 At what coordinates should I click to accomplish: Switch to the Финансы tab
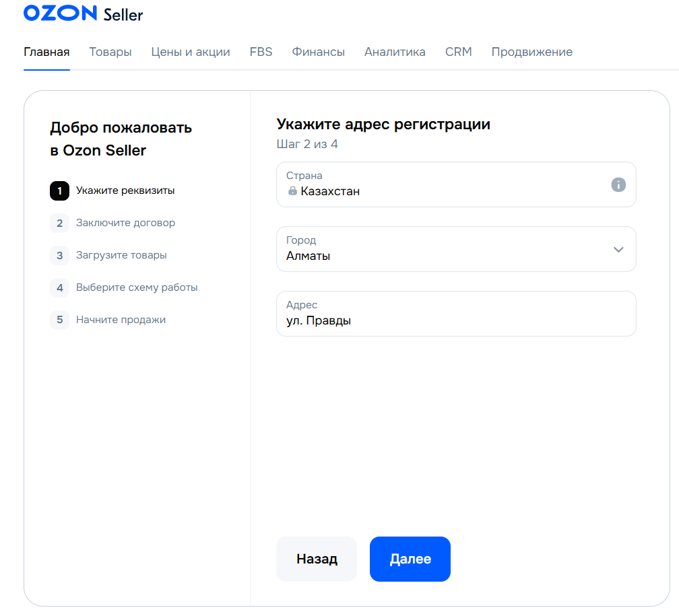318,52
